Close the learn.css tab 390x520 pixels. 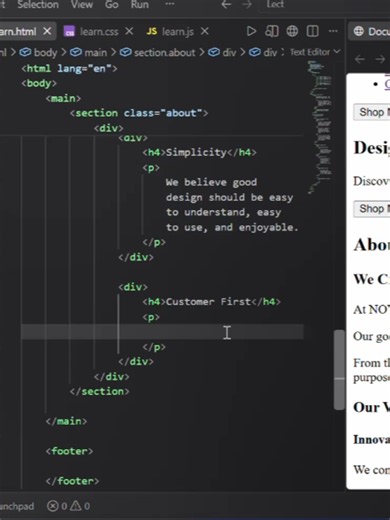point(129,32)
